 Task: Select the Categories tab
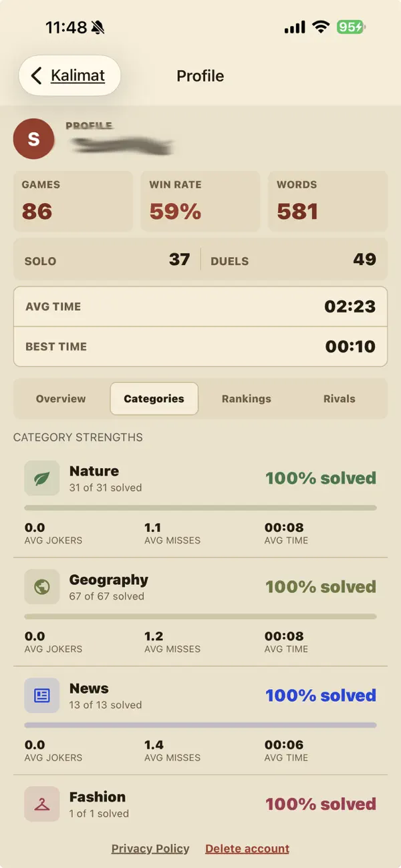(x=154, y=399)
